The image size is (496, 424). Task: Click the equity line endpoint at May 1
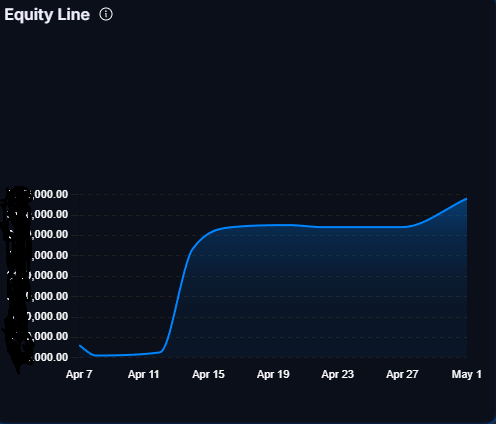pyautogui.click(x=466, y=199)
